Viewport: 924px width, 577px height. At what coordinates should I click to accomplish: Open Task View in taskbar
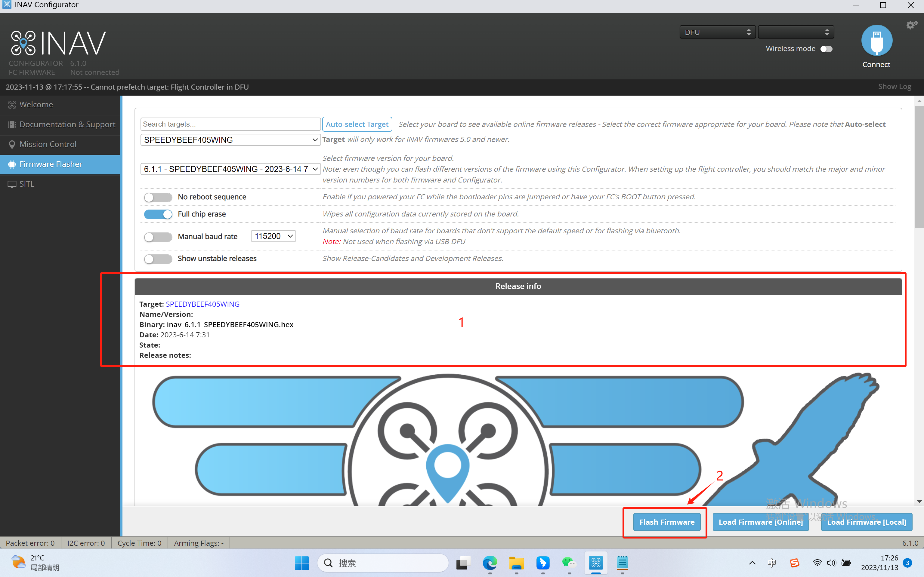tap(463, 563)
